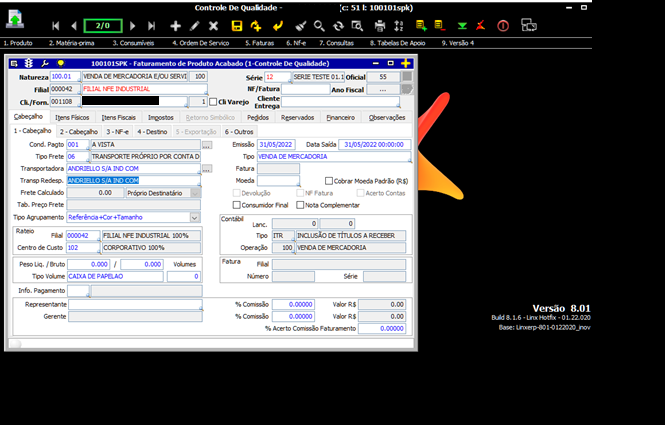The width and height of the screenshot is (665, 425).
Task: Enable the Cli Varejo checkbox
Action: (x=213, y=101)
